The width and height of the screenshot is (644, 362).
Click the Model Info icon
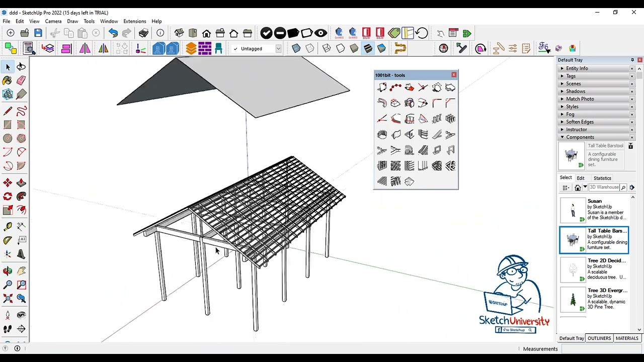tap(160, 33)
